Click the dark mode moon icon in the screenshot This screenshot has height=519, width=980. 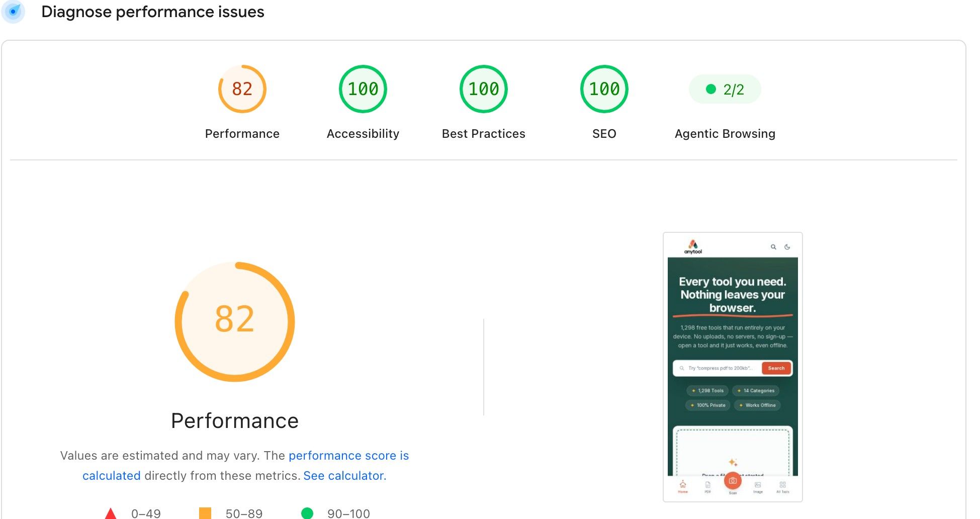click(x=787, y=247)
